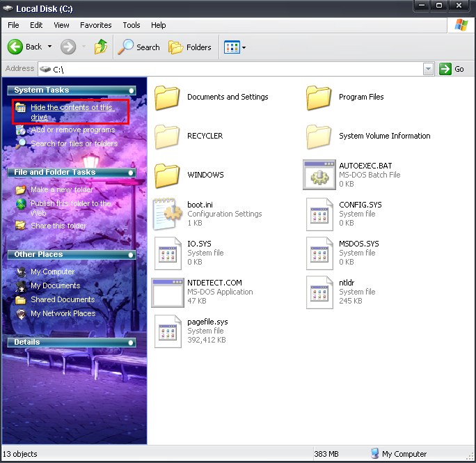The height and width of the screenshot is (463, 476).
Task: Select the RECYCLER folder icon
Action: (167, 136)
